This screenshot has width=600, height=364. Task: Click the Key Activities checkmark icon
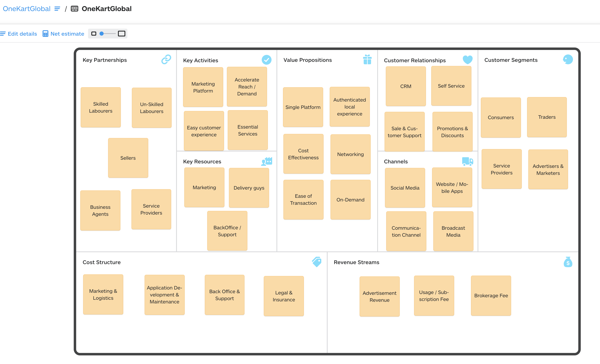coord(266,60)
